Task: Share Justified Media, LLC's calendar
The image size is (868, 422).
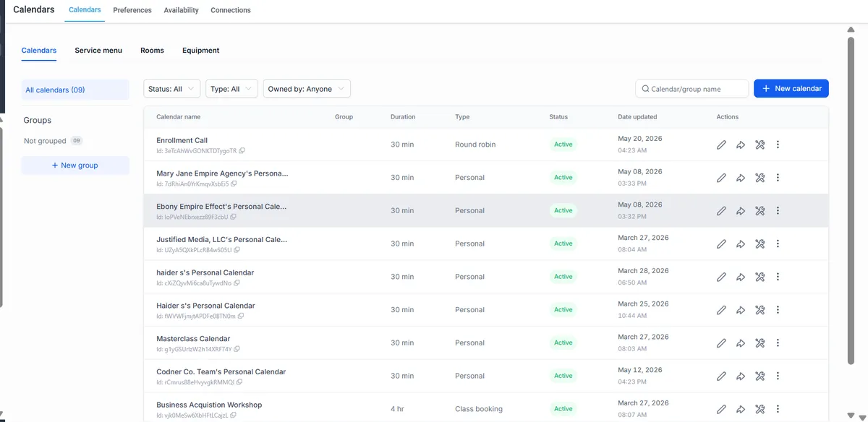Action: click(x=741, y=244)
